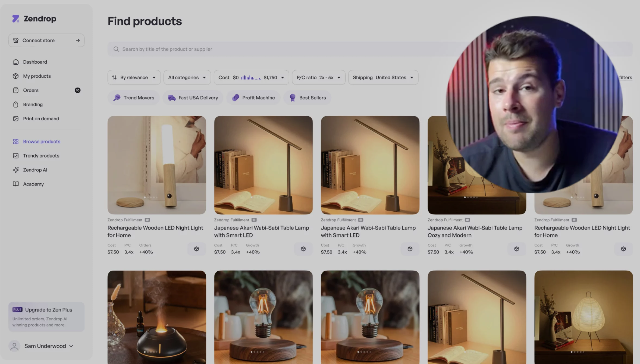Toggle the Best Sellers filter chip

(x=308, y=98)
